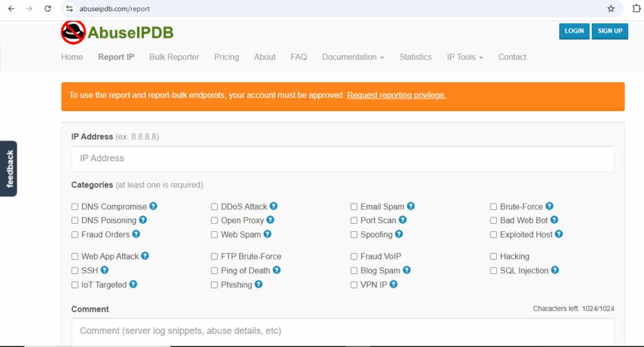This screenshot has height=347, width=644.
Task: Click the browser address bar URL
Action: coord(114,9)
